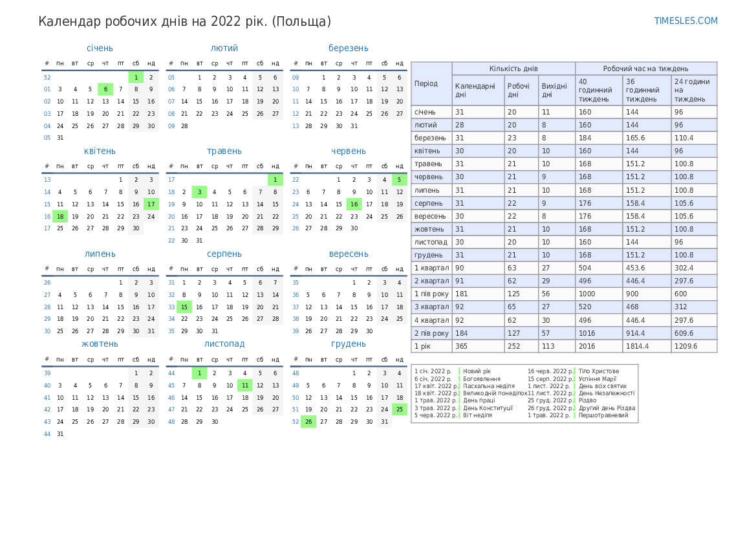Click the '1 рік' row label

pos(431,346)
